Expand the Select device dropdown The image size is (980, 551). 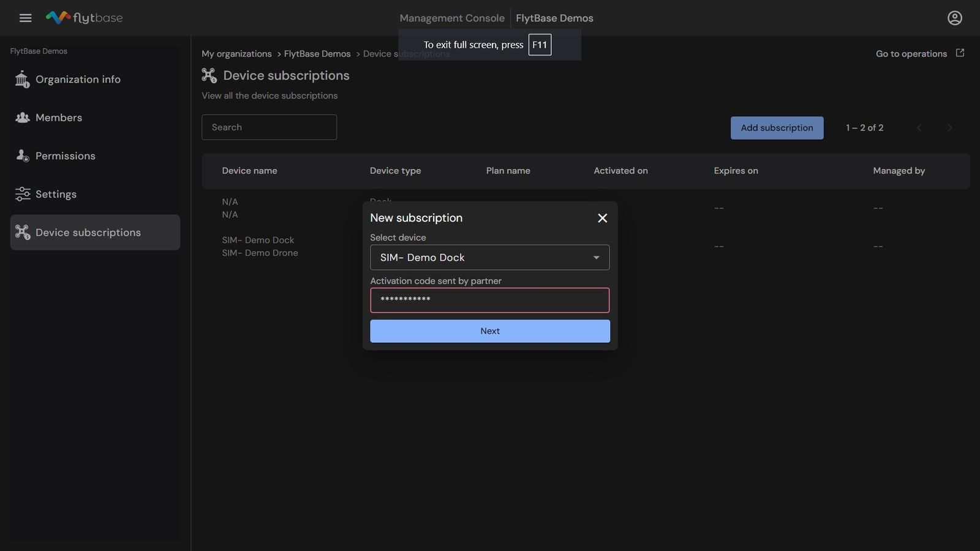489,257
